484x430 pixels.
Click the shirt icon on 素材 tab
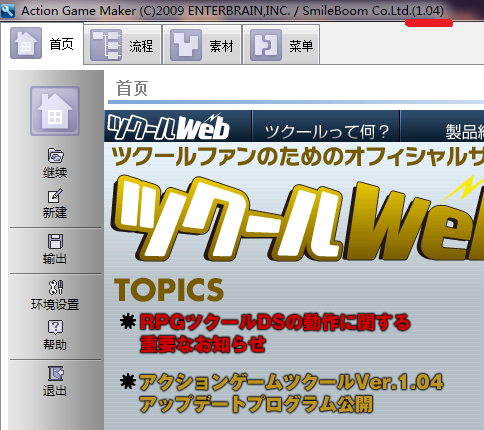pos(186,45)
